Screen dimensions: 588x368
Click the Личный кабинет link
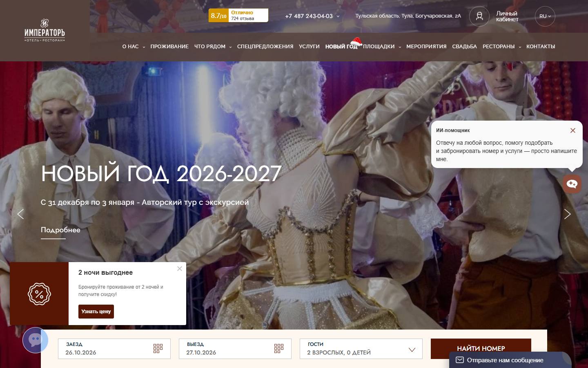507,16
